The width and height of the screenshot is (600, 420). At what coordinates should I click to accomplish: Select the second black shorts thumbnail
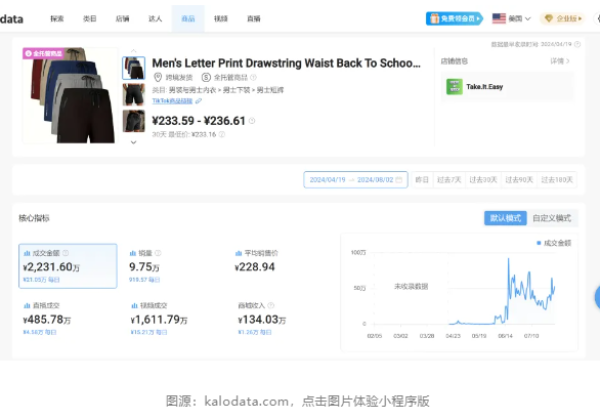pos(134,94)
